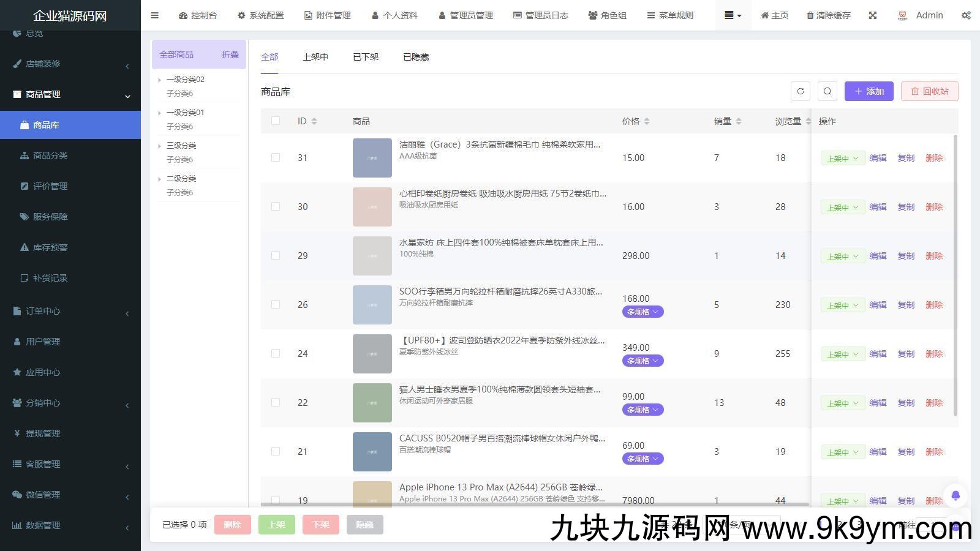Click 编辑 link for product 30
The image size is (980, 551).
pos(878,207)
